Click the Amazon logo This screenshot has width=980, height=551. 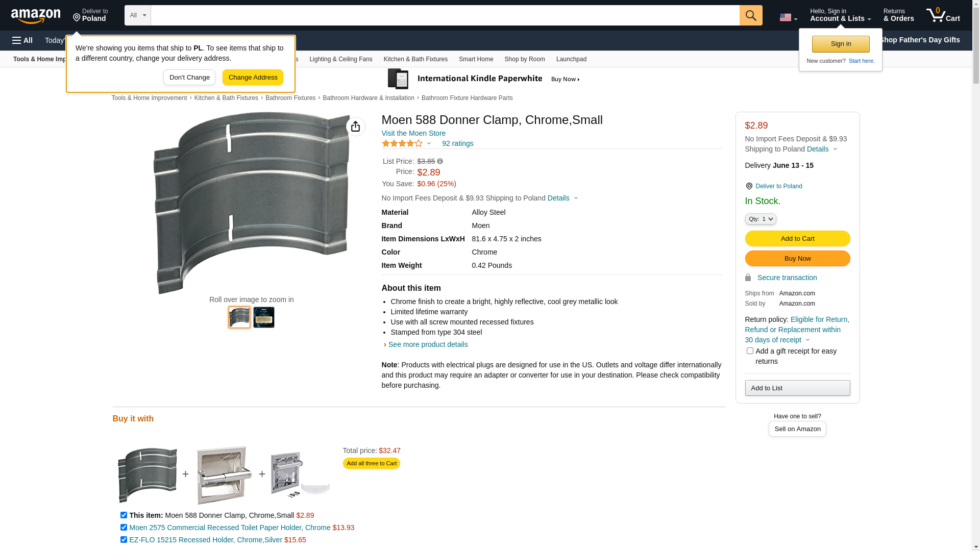36,16
